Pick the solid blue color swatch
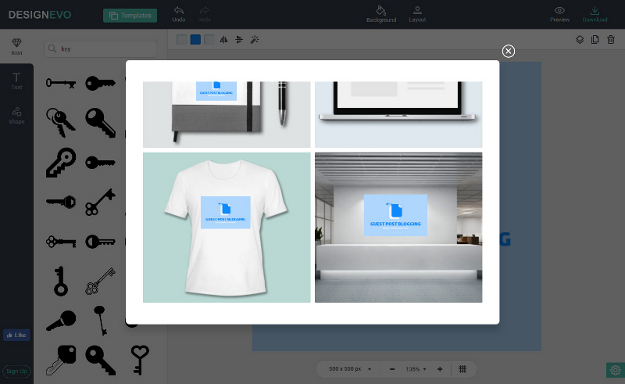Viewport: 625px width, 384px height. click(195, 39)
